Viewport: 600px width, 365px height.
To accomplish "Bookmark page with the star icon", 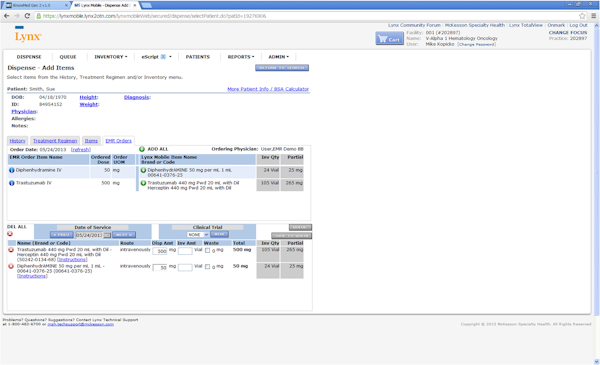I will (x=582, y=16).
